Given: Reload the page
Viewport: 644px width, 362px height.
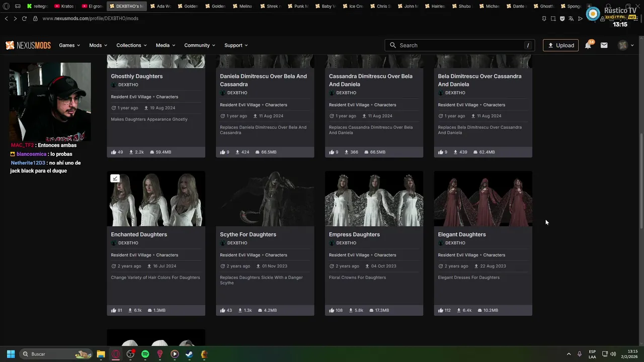Looking at the screenshot, I should [24, 19].
